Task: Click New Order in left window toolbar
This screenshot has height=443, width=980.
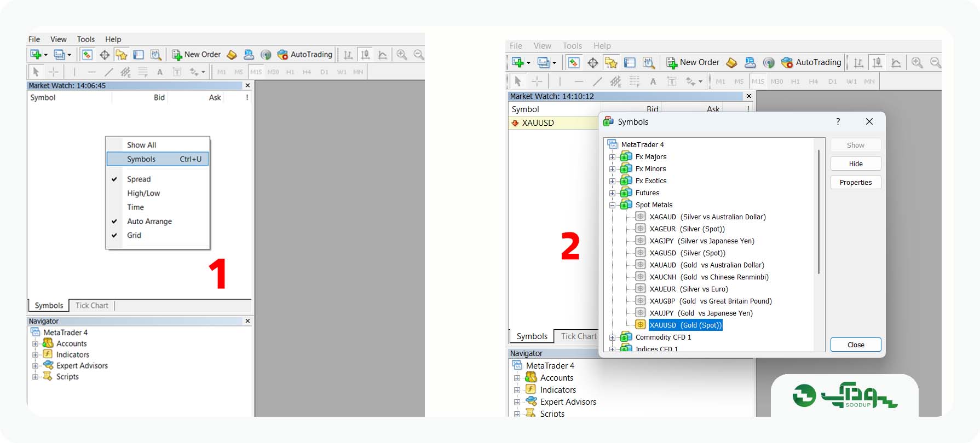Action: (x=196, y=55)
